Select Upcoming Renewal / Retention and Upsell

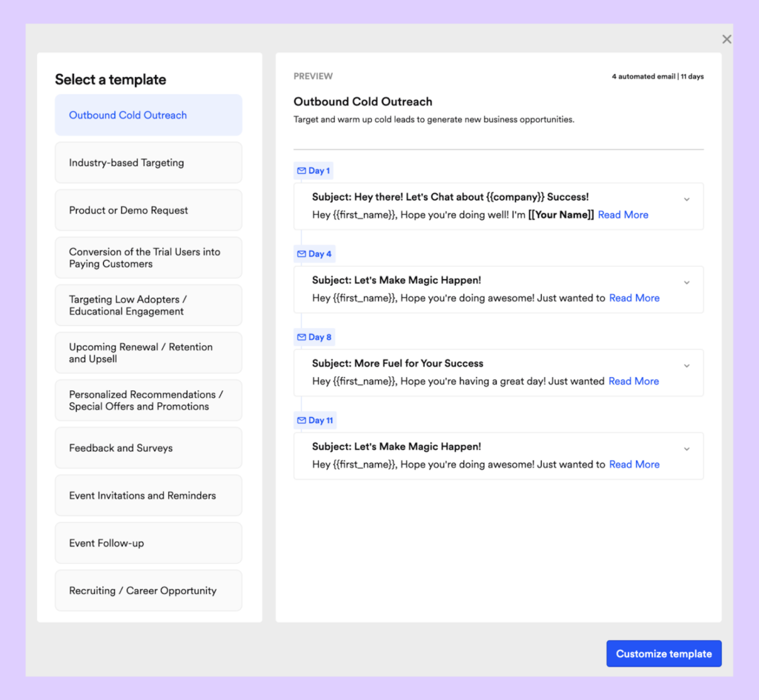[148, 353]
